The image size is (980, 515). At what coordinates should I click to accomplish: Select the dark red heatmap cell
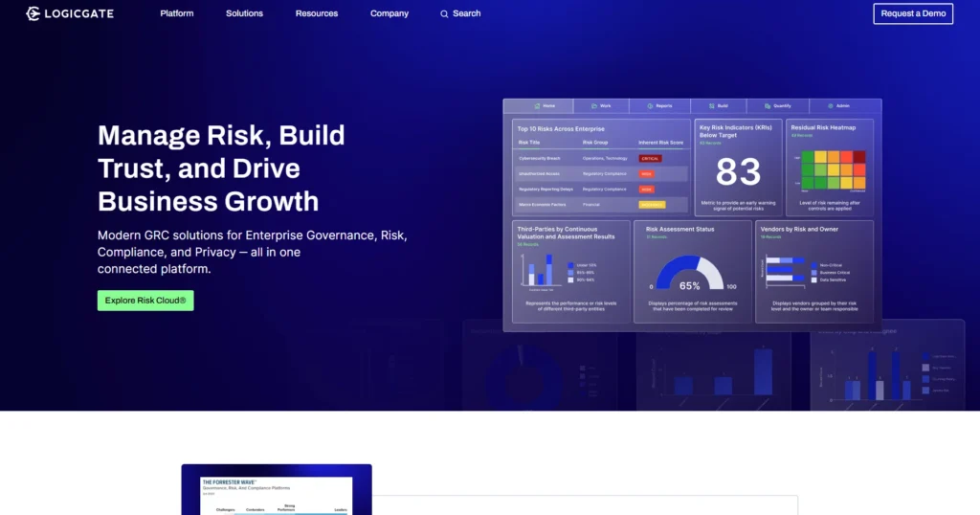pos(859,156)
